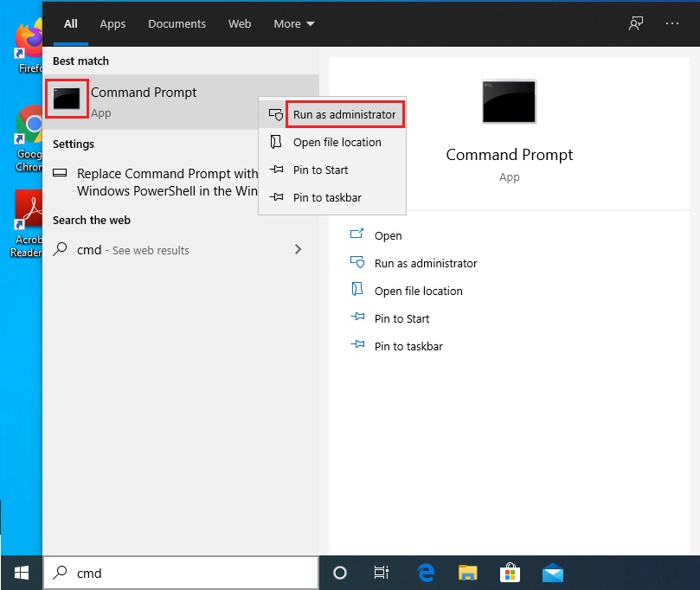Viewport: 700px width, 590px height.
Task: Open the ellipsis options menu
Action: tap(672, 23)
